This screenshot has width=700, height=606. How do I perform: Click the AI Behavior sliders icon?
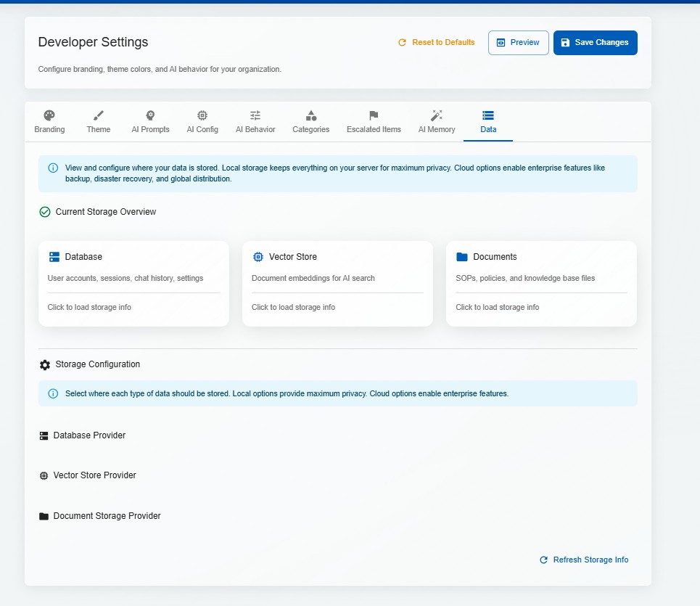tap(255, 115)
